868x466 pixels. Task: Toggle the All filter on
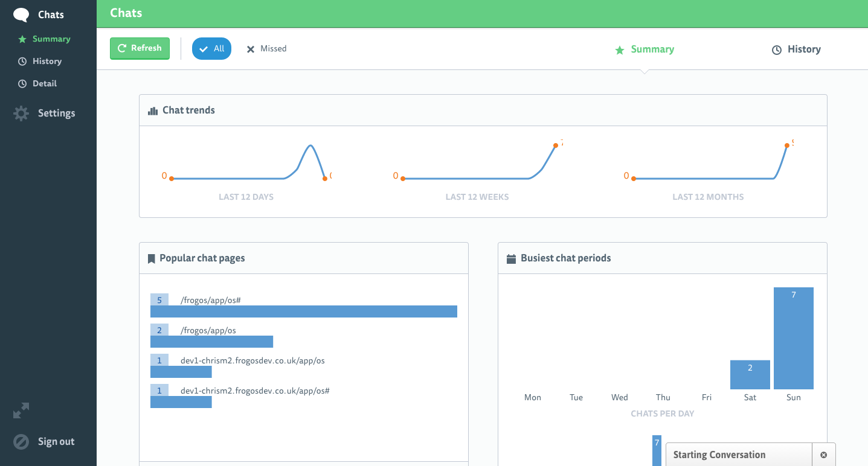tap(211, 49)
